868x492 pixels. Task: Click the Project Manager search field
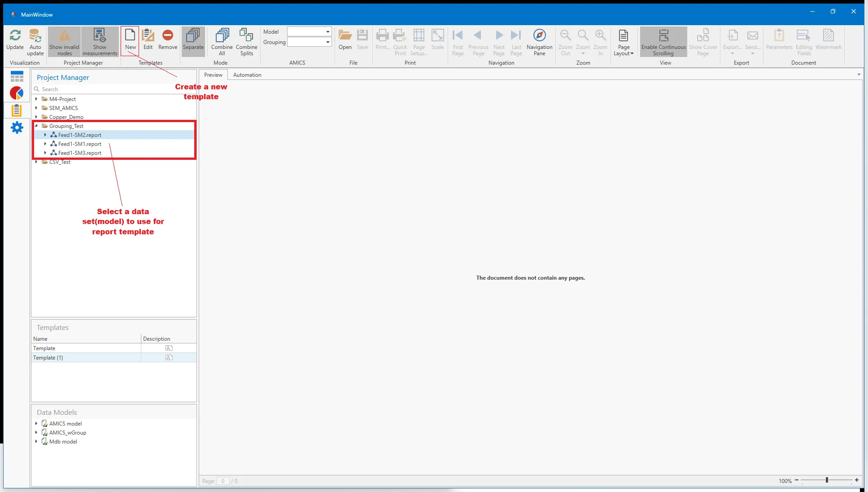[x=114, y=89]
